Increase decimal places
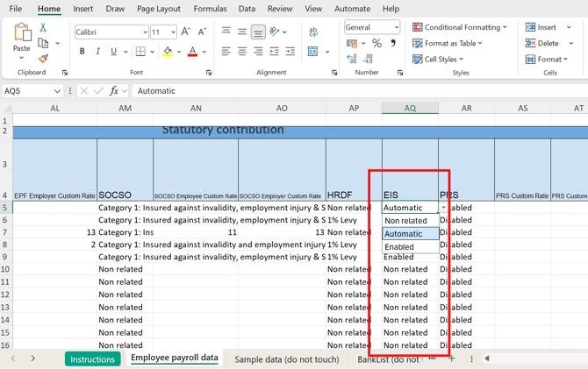Screen dimensions: 588x369 (x=352, y=59)
